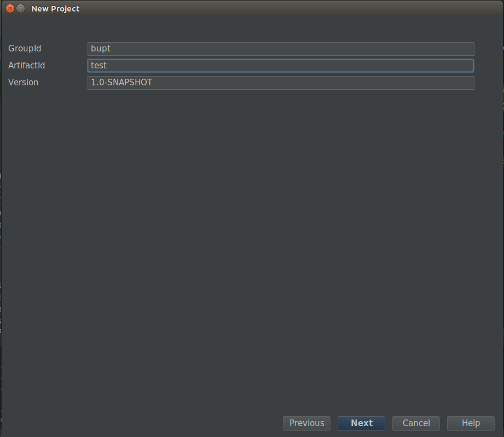504x437 pixels.
Task: Place cursor on the 'test' text
Action: click(99, 66)
